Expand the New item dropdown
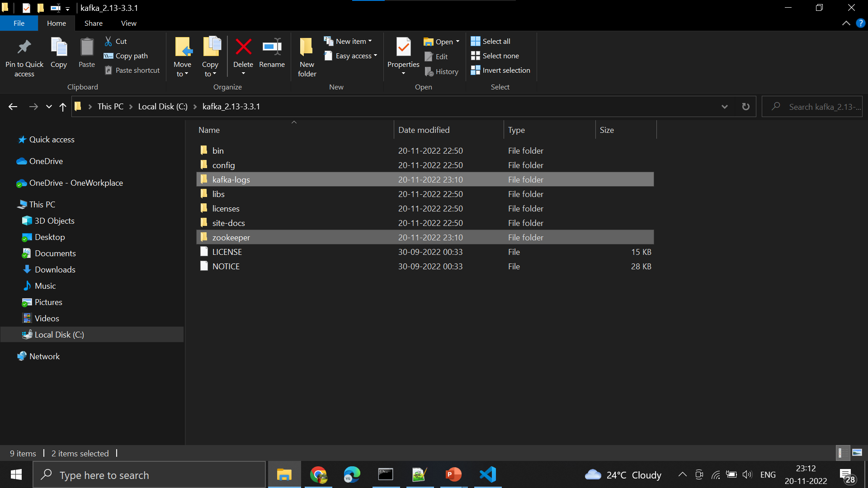 pos(354,41)
